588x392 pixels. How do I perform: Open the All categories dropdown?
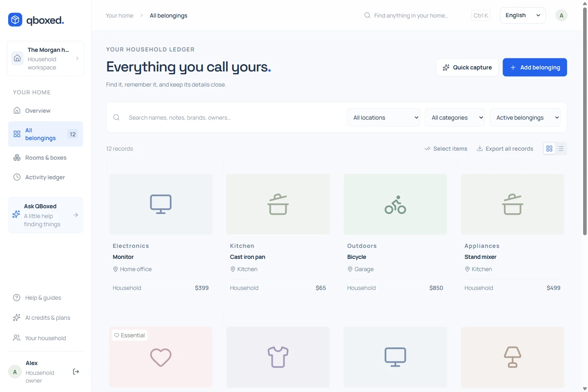tap(454, 118)
